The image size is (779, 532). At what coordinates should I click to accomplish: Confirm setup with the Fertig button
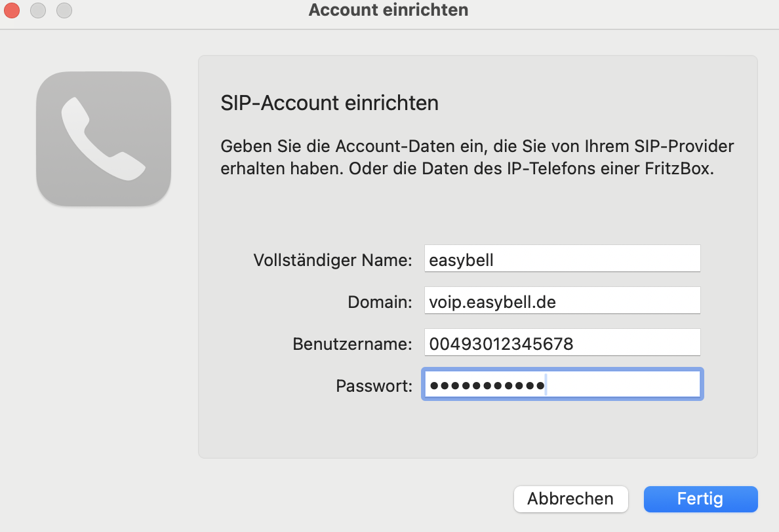pos(700,499)
